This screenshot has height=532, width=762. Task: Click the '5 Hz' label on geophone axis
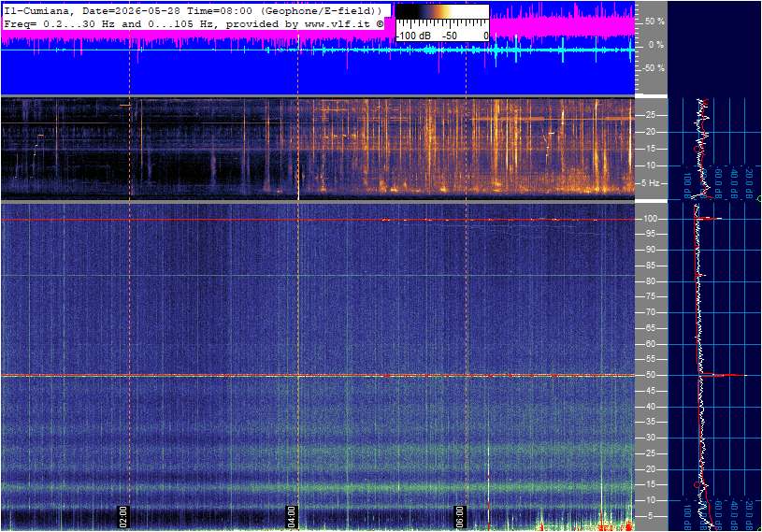650,183
